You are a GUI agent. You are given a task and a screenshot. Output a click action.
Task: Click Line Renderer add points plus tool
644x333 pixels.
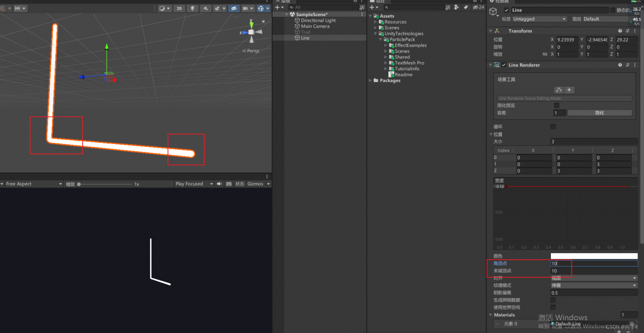tap(570, 90)
